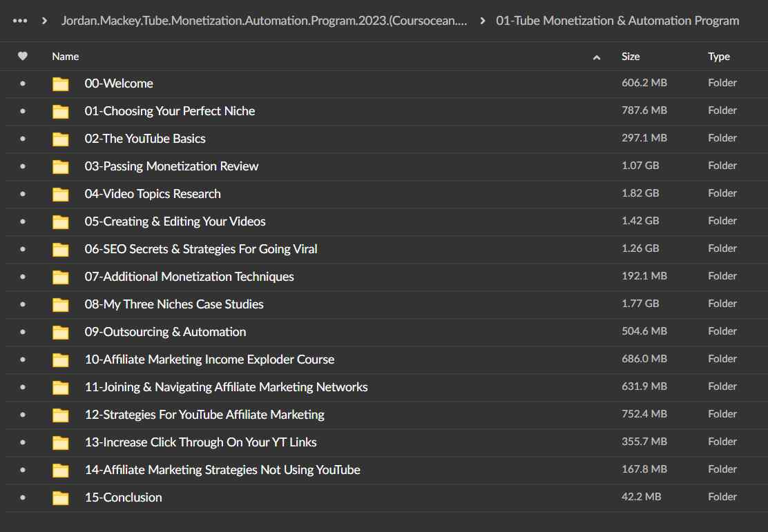Open 14-Affiliate Marketing Strategies Not Using YouTube name
The height and width of the screenshot is (532, 768).
coord(222,470)
